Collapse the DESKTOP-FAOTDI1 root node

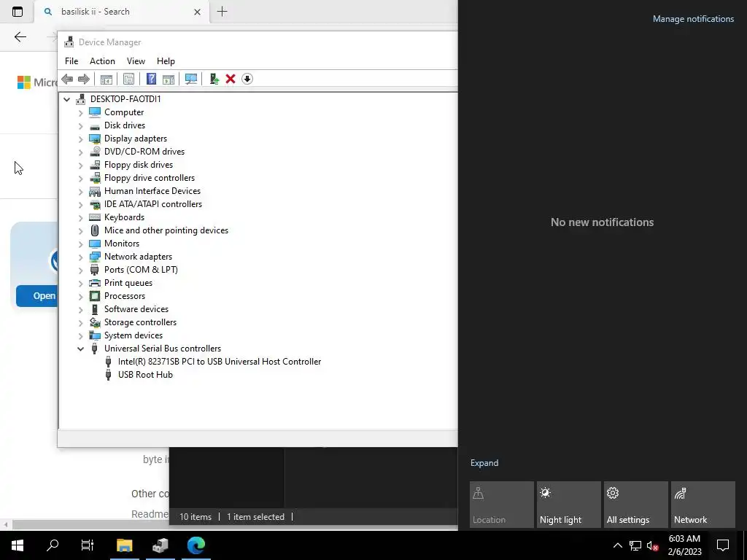coord(66,99)
